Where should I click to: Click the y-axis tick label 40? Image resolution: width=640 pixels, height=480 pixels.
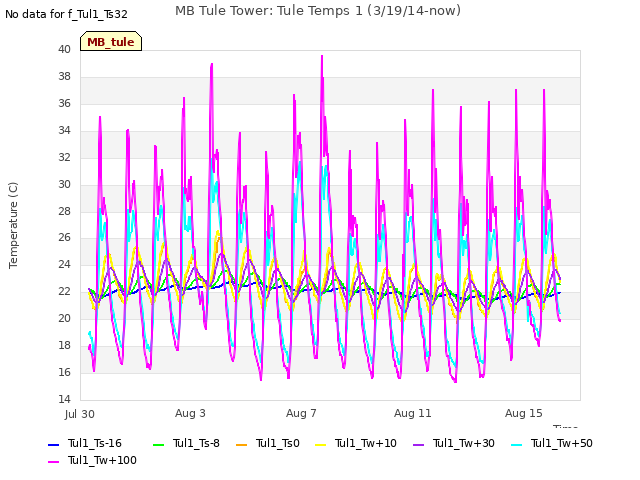[64, 49]
